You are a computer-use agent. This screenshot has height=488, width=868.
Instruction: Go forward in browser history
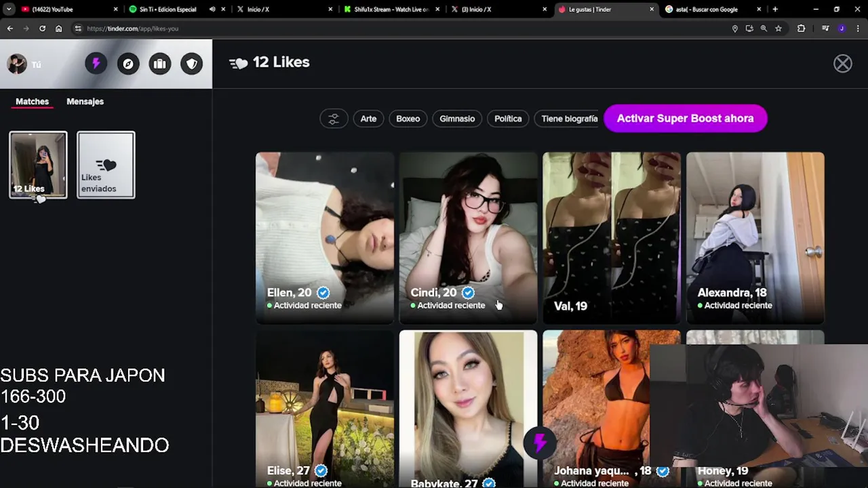pyautogui.click(x=26, y=28)
